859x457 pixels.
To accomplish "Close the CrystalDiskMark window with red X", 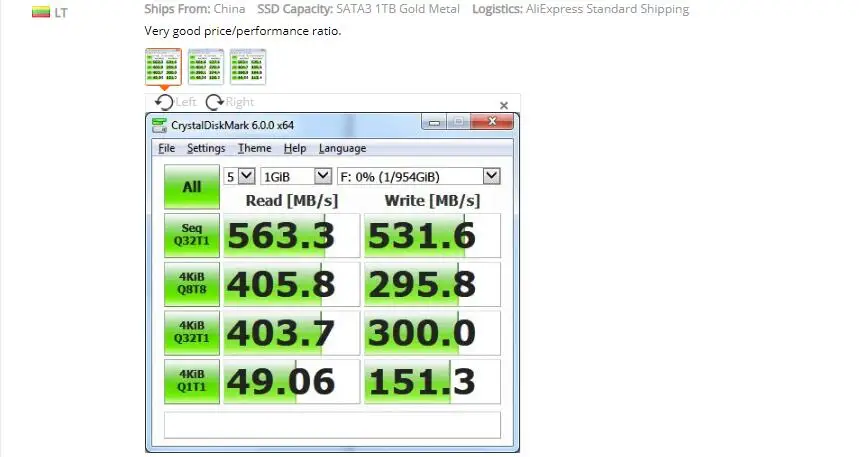I will (x=493, y=122).
